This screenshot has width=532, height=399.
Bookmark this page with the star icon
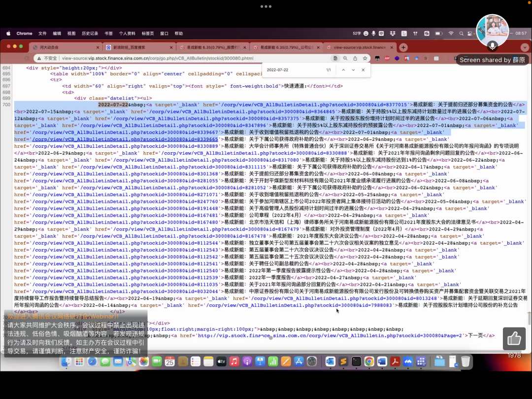pos(365,58)
